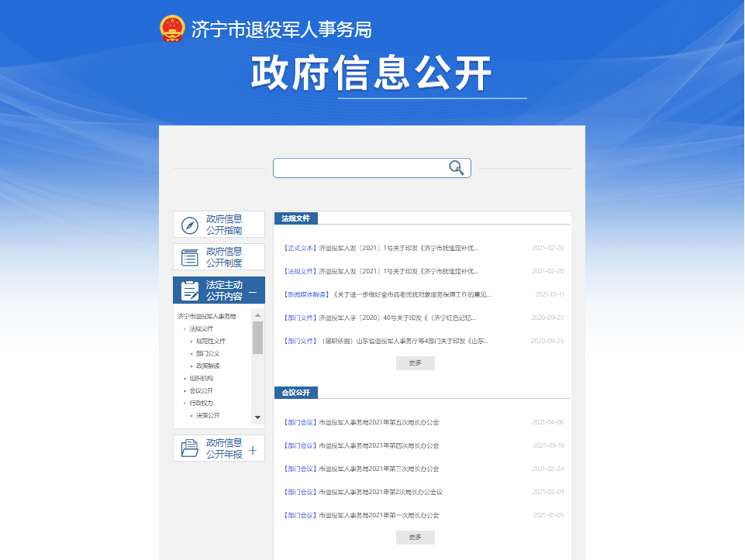This screenshot has width=745, height=560.
Task: Open the 会议公开 section tab
Action: click(295, 393)
